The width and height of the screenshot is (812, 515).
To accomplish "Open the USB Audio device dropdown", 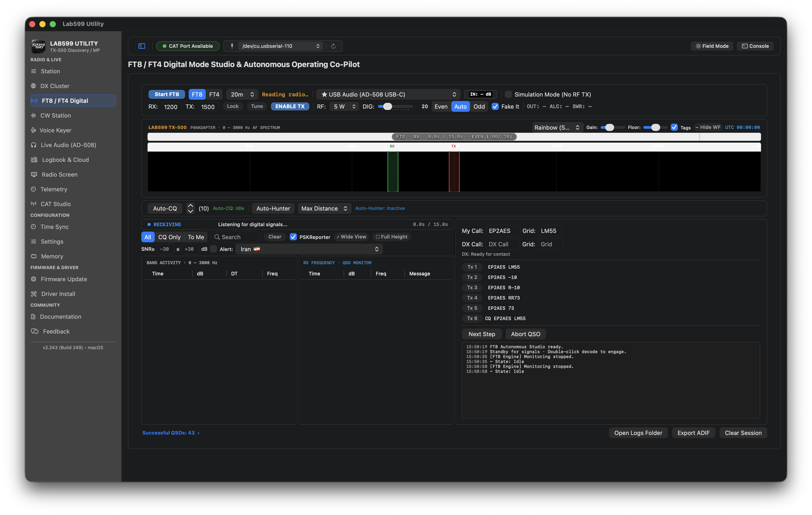I will (388, 94).
